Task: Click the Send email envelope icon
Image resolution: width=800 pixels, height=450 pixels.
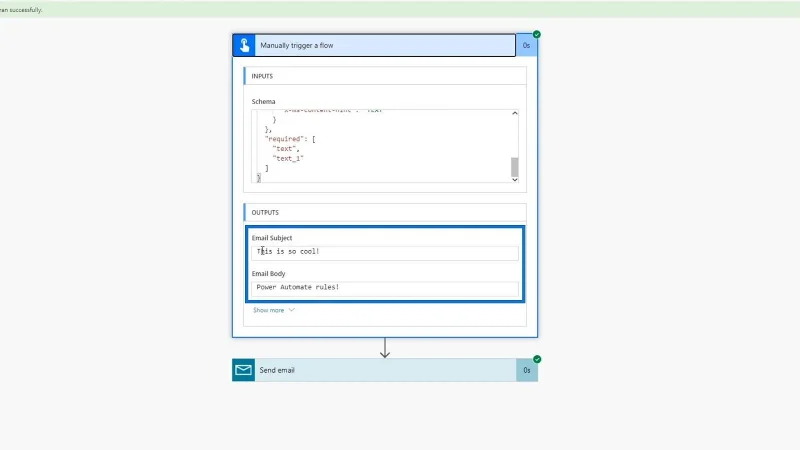Action: (243, 370)
